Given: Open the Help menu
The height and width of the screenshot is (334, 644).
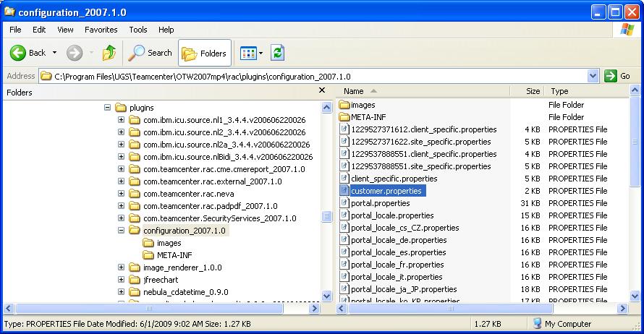Looking at the screenshot, I should click(x=166, y=30).
